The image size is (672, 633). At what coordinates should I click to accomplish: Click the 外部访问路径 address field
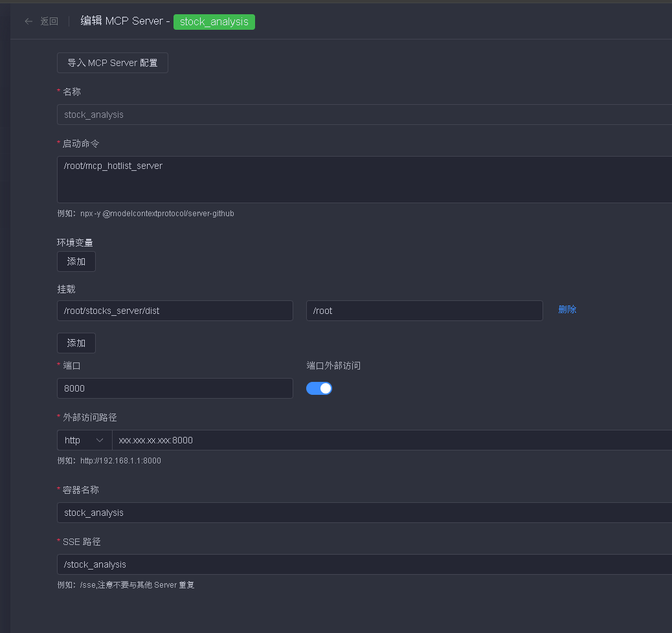click(x=388, y=440)
